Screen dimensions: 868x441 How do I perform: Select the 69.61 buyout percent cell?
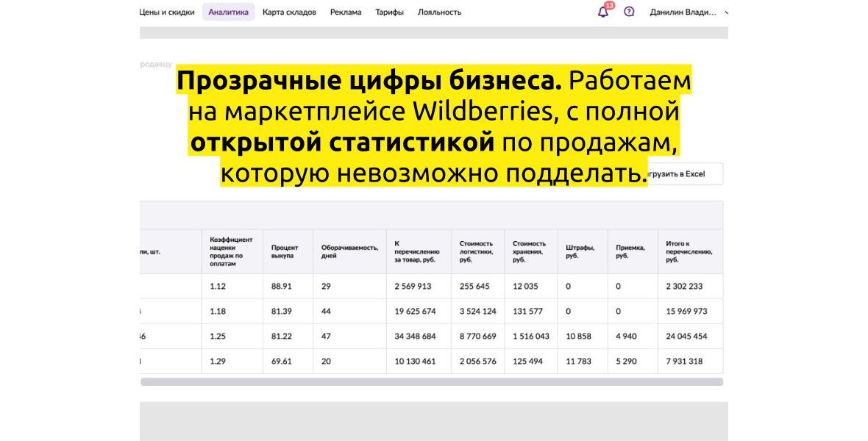pos(288,362)
